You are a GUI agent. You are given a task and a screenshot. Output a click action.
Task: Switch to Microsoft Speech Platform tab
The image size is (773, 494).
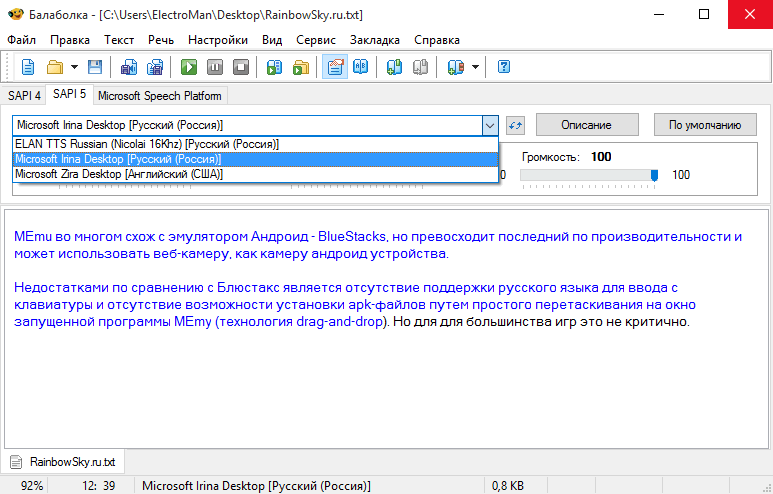tap(160, 96)
